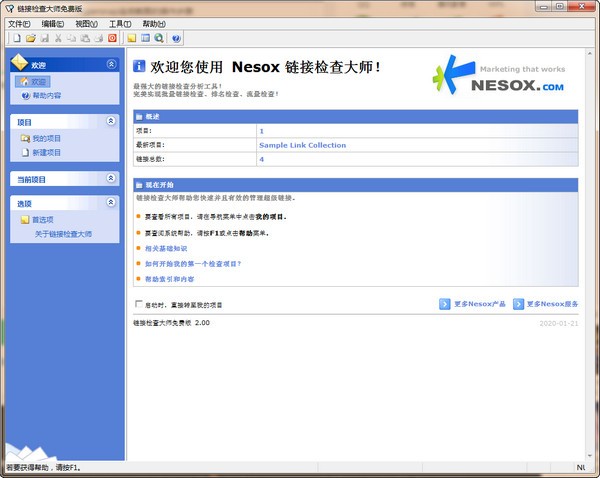Open the 工具(T) menu
The height and width of the screenshot is (478, 600).
click(119, 23)
